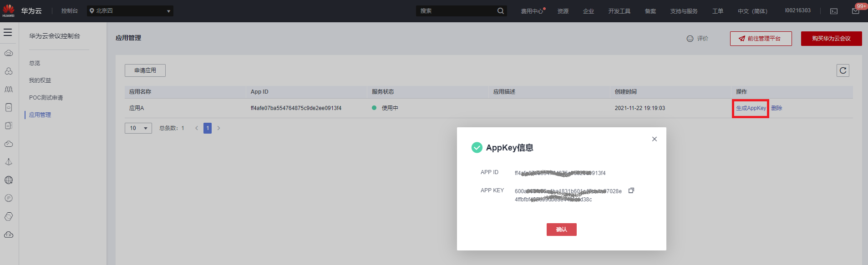Open the pyramid-shaped sidebar icon
The image size is (868, 265).
click(x=9, y=162)
